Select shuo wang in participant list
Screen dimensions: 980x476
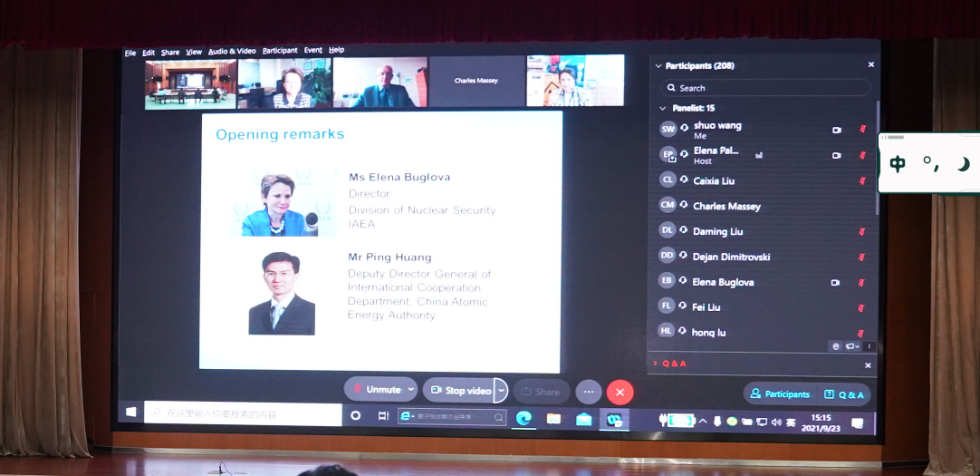764,130
